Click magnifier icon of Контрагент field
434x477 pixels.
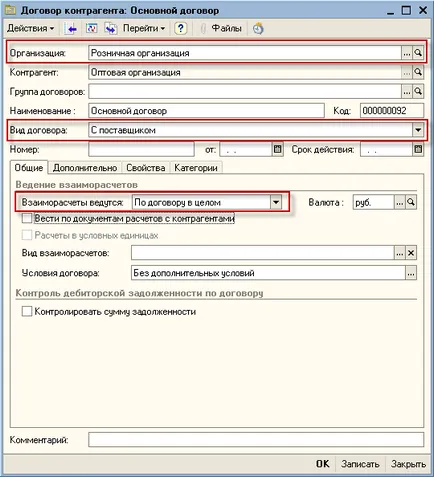[418, 72]
